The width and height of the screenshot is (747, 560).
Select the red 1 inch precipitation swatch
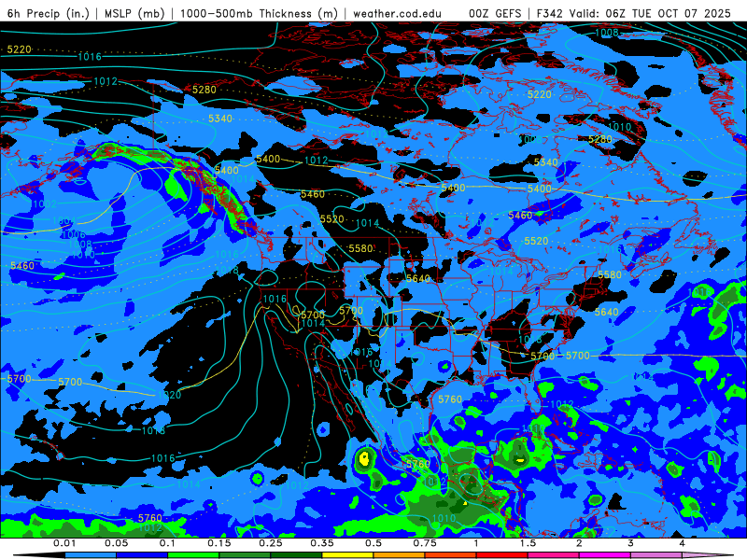pos(502,555)
